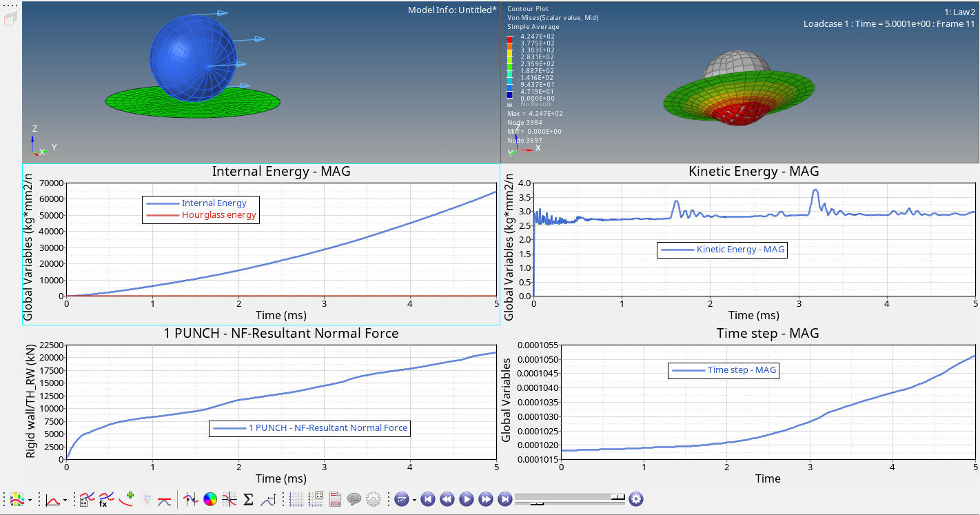This screenshot has width=980, height=515.
Task: Skip to the last animation frame
Action: pos(504,499)
